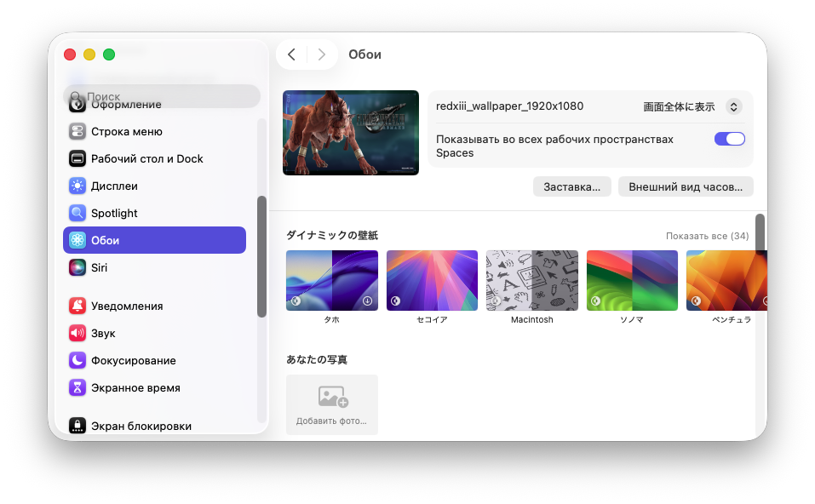Toggle Показывать во всех рабочих пространствах switch
815x504 pixels.
[729, 139]
